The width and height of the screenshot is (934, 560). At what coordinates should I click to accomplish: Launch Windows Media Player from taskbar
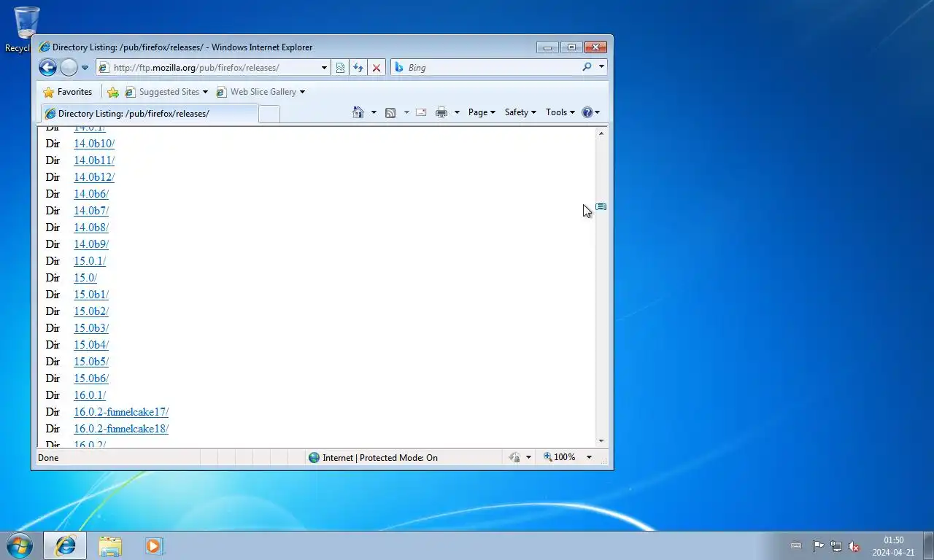point(154,545)
